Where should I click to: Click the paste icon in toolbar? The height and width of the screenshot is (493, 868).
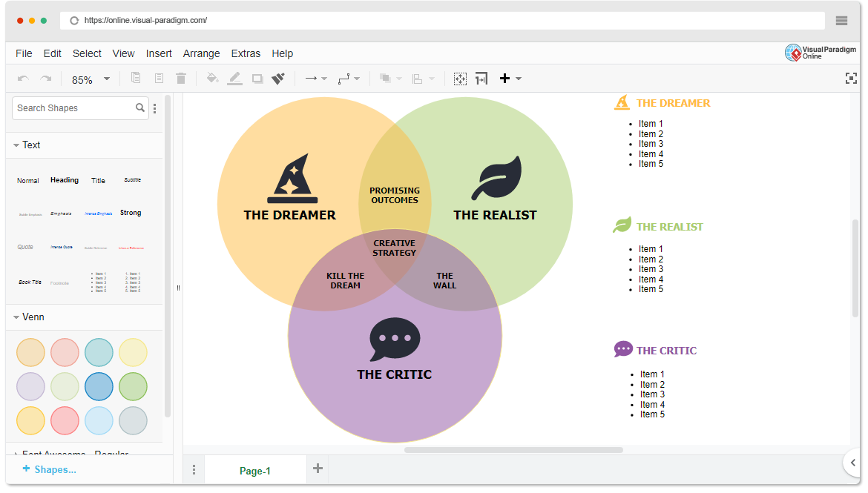pyautogui.click(x=159, y=78)
